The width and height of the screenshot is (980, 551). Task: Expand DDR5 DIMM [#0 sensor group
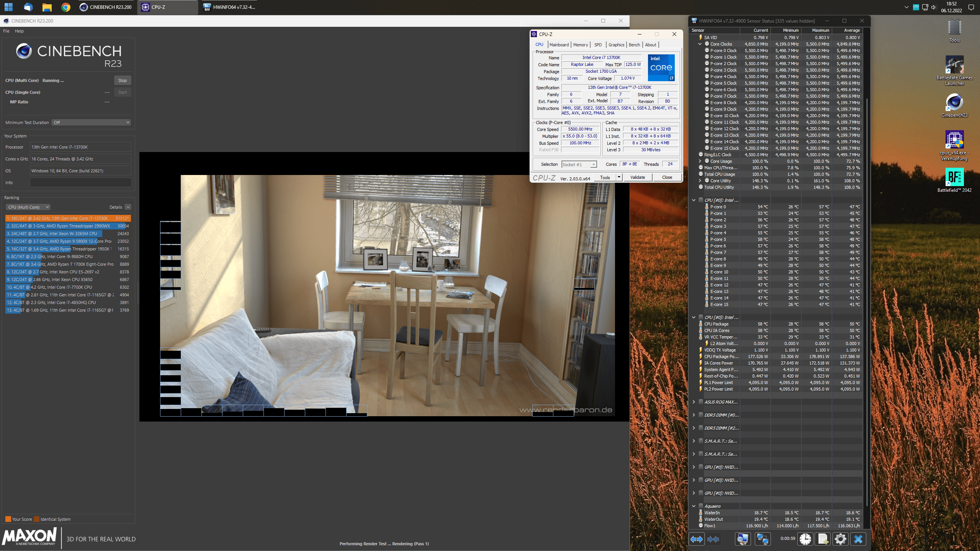tap(694, 415)
